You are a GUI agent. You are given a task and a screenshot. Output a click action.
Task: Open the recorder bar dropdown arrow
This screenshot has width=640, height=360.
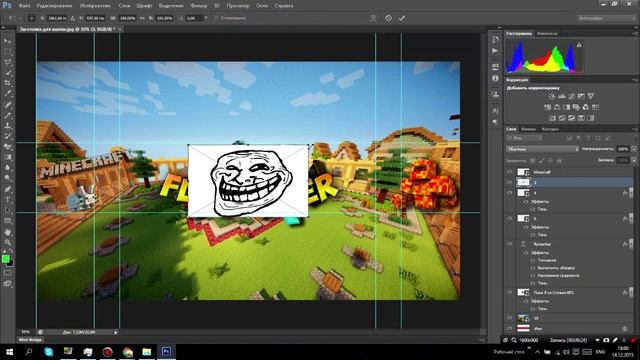[x=598, y=340]
